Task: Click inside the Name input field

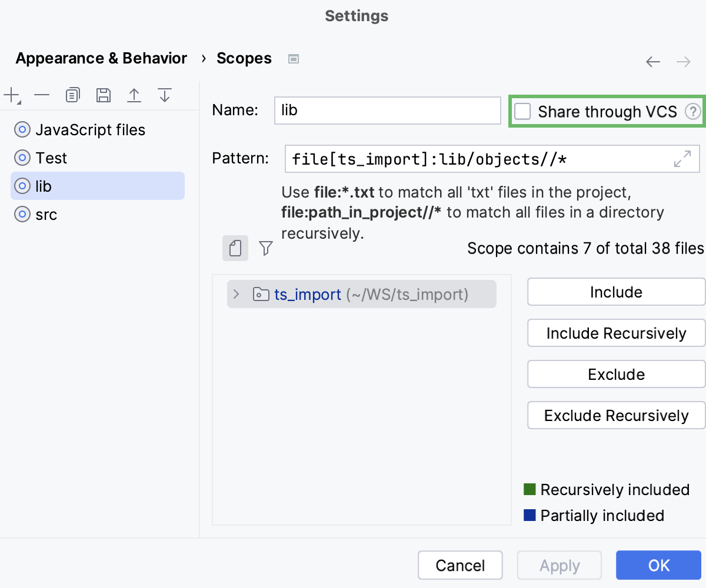Action: click(x=387, y=110)
